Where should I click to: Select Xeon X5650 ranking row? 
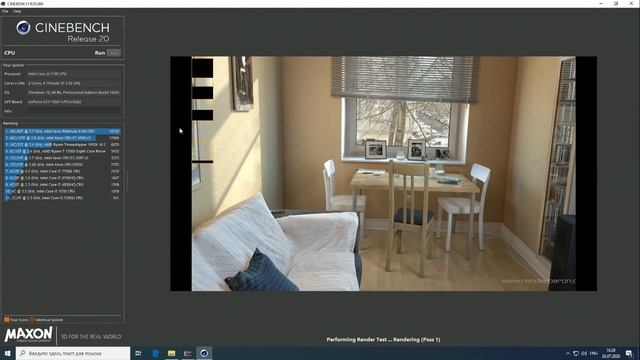pos(62,164)
